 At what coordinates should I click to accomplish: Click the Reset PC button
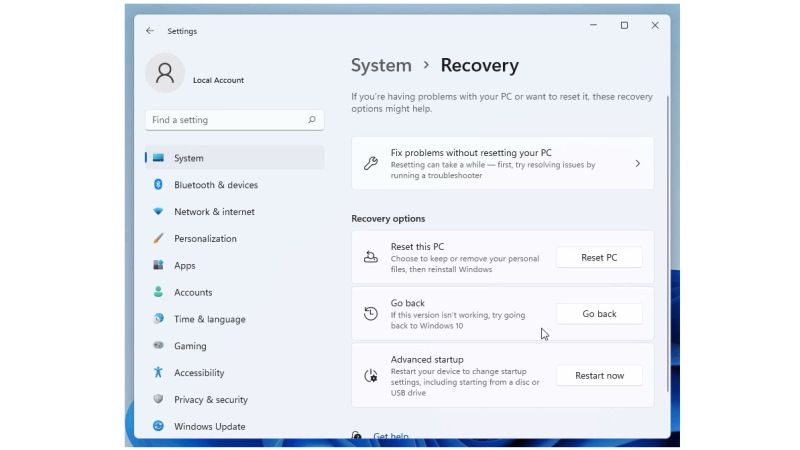(599, 258)
